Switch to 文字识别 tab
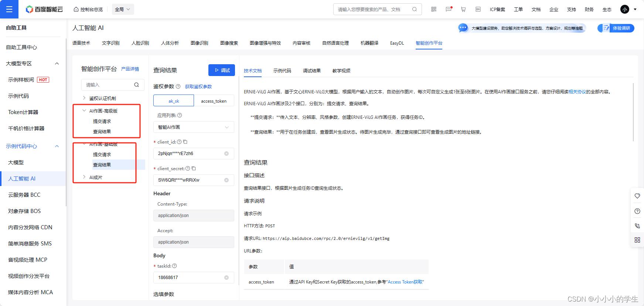This screenshot has width=644, height=306. coord(111,43)
